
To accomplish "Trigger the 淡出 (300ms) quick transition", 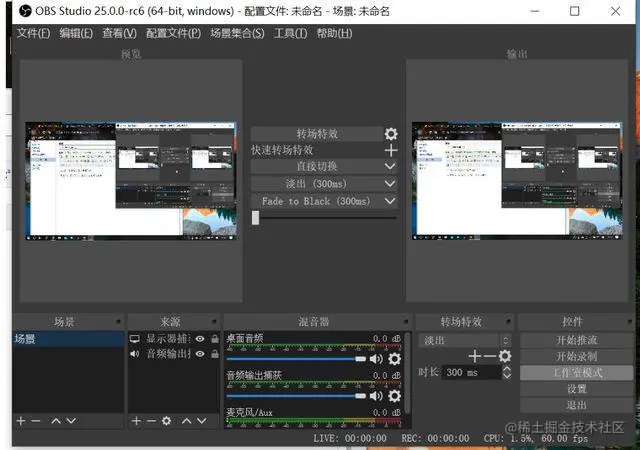I will (317, 184).
